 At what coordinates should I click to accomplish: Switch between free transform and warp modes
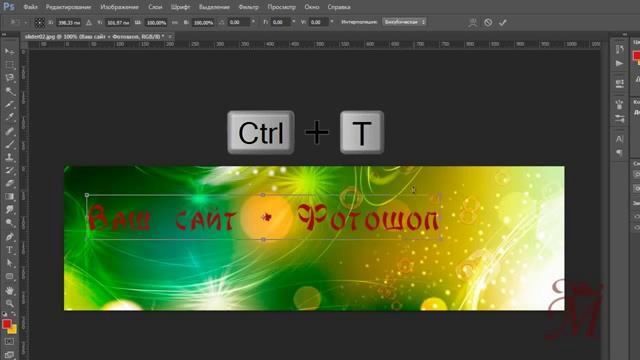473,22
